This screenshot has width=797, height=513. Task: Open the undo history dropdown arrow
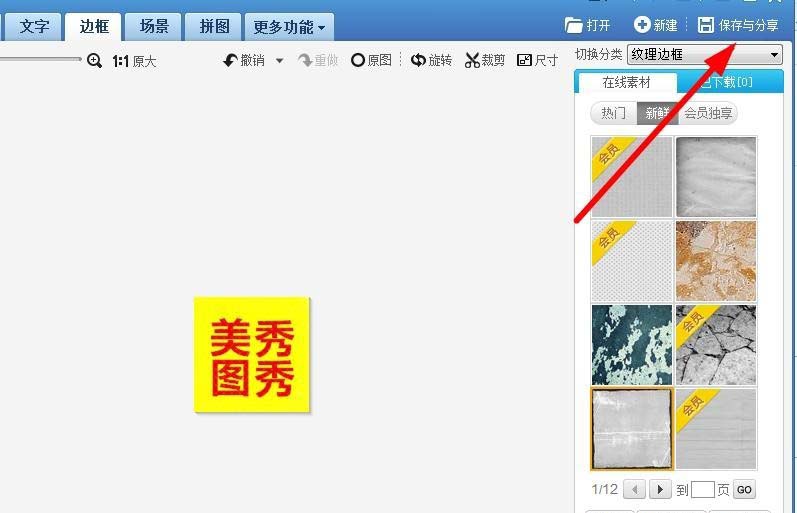coord(280,61)
